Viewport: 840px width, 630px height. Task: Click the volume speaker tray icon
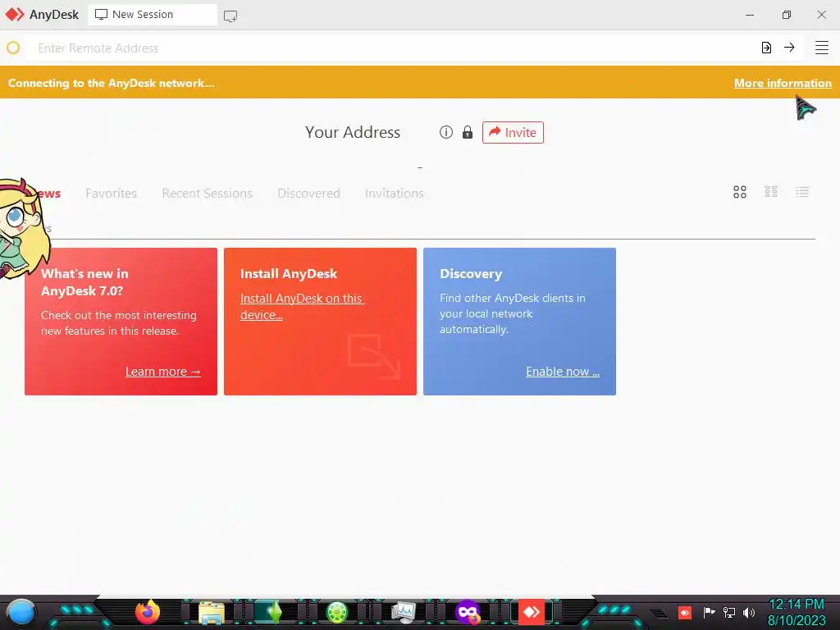(749, 612)
